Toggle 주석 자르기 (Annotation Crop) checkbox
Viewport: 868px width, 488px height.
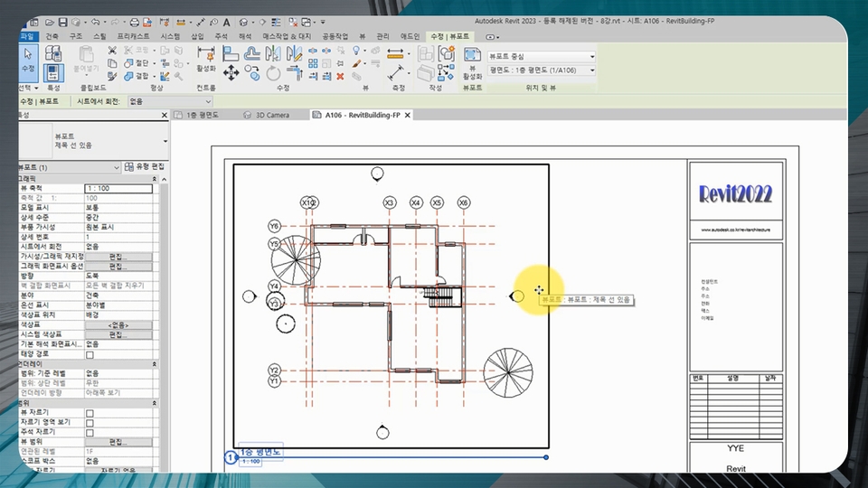tap(90, 433)
